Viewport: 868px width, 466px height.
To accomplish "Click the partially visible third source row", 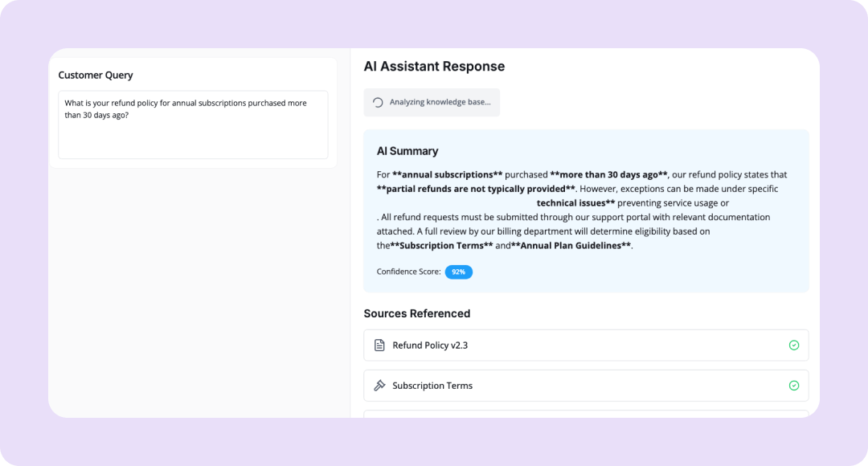I will [586, 414].
